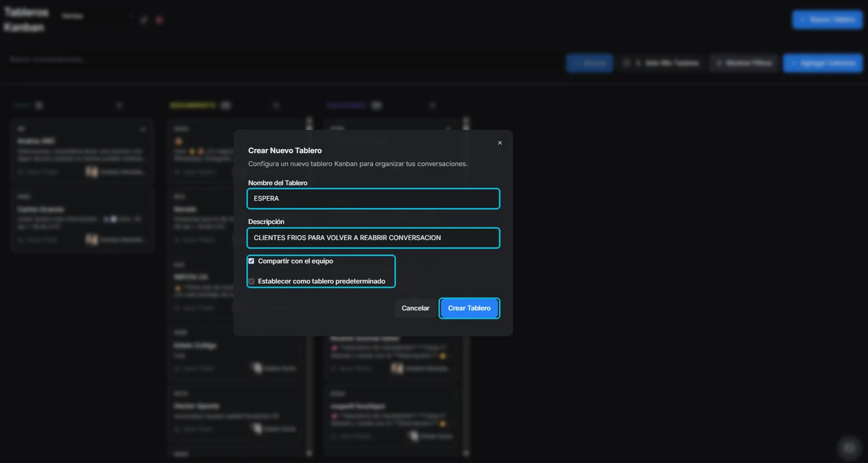Click the blurred Agregar Columna button behind the dialog
This screenshot has height=463, width=868.
823,63
